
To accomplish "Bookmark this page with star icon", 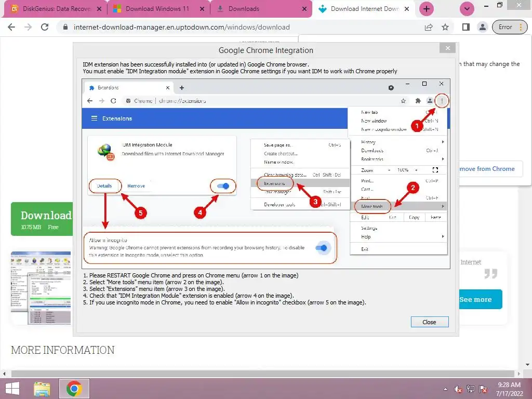I will [445, 27].
